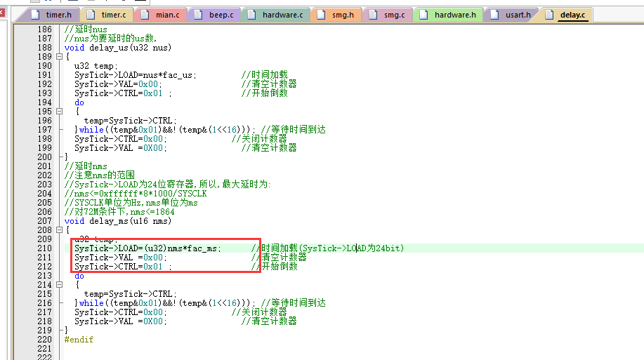Click comment '//关闭计数器' on line 198
The width and height of the screenshot is (644, 360).
pos(259,139)
